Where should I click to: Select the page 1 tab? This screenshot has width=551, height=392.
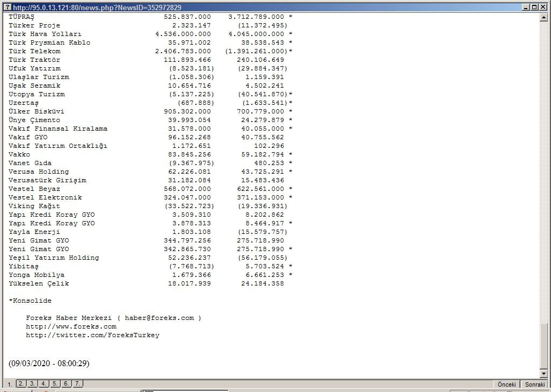pyautogui.click(x=10, y=384)
